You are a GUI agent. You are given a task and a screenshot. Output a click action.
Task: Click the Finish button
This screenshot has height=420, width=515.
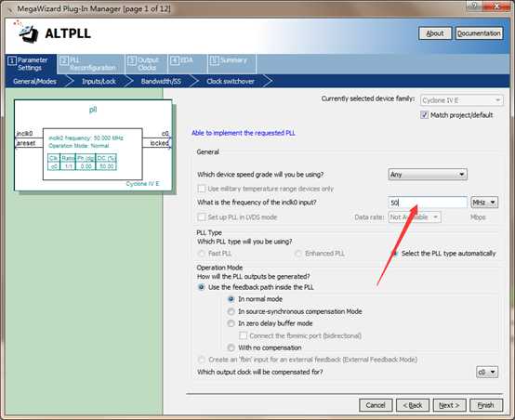(x=486, y=405)
